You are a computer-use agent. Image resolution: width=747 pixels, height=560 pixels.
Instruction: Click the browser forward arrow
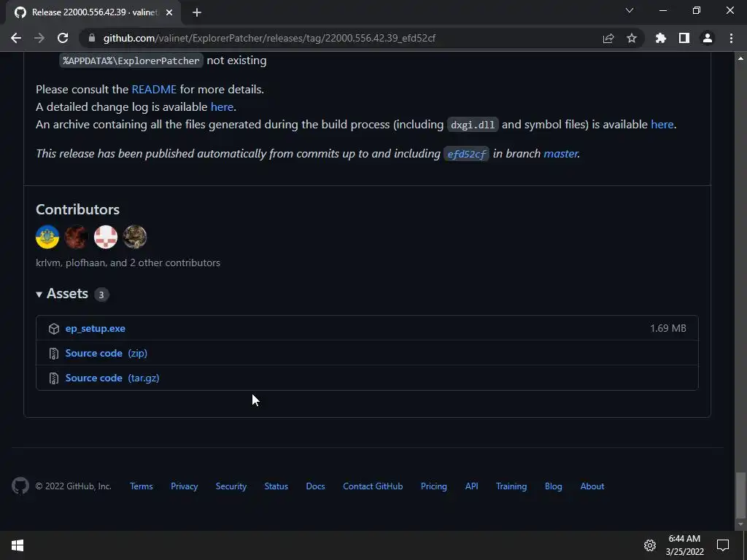point(39,38)
